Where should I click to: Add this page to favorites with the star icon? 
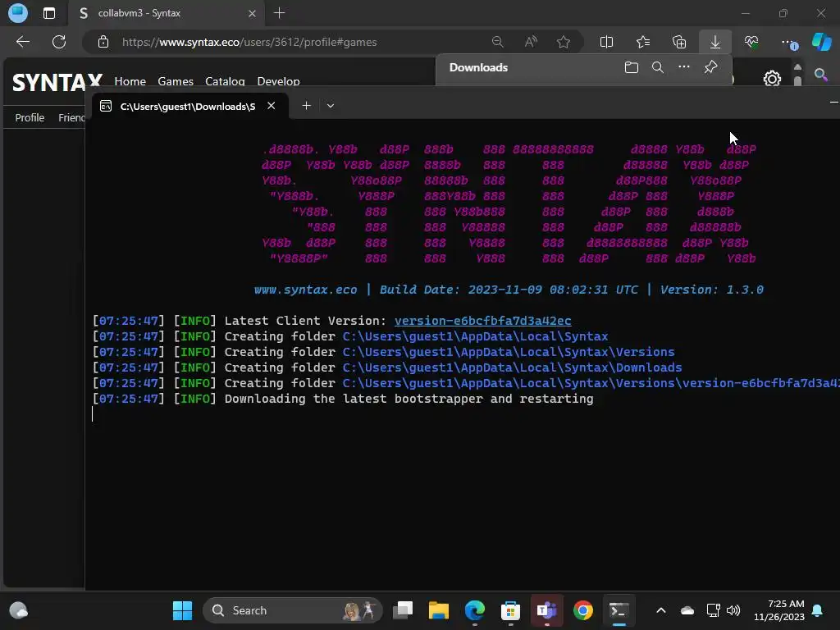coord(563,42)
